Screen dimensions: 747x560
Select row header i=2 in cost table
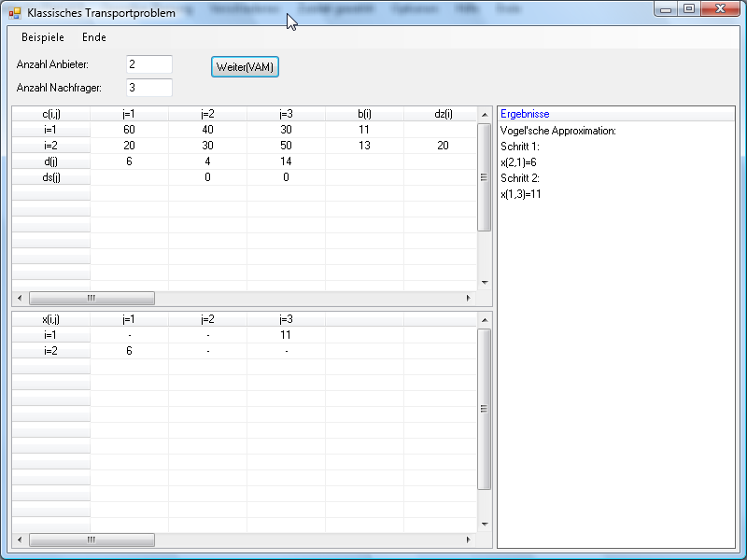pos(51,146)
